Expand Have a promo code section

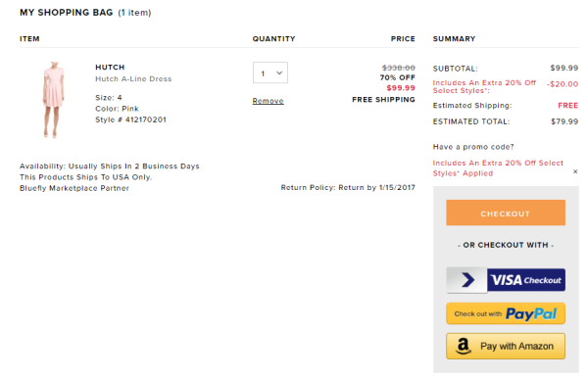pyautogui.click(x=473, y=147)
